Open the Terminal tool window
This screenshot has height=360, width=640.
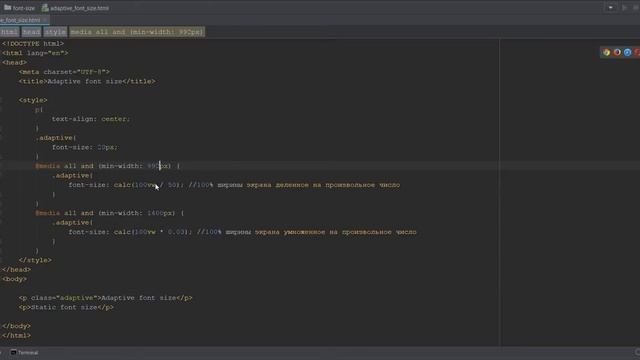[24, 353]
